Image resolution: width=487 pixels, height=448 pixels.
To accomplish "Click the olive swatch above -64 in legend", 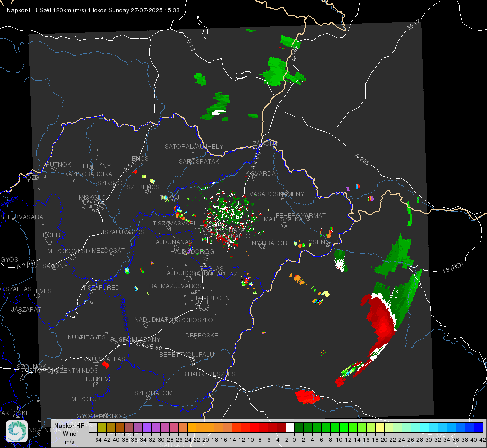I will click(102, 427).
